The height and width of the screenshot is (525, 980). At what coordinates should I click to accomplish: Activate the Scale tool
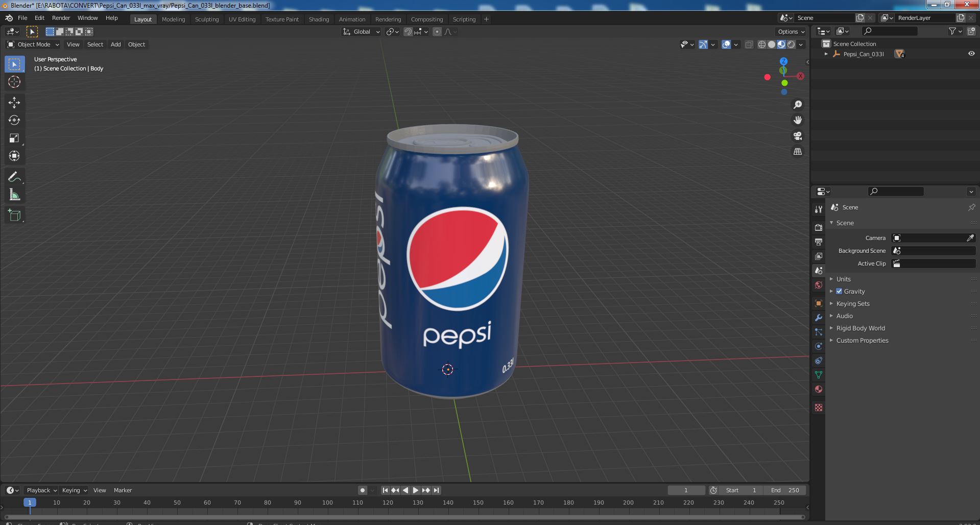tap(14, 138)
